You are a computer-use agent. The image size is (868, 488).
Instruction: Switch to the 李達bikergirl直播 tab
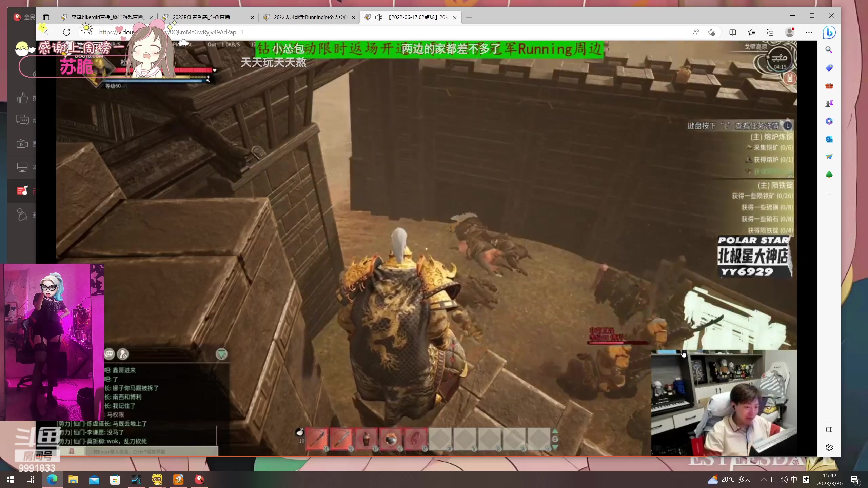coord(107,17)
